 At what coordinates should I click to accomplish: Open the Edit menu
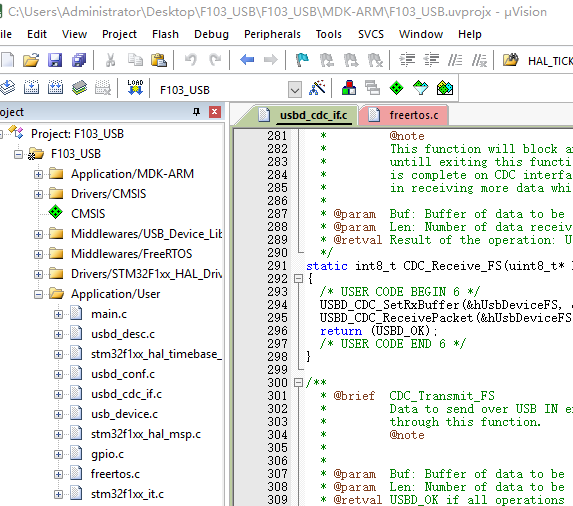tap(37, 34)
